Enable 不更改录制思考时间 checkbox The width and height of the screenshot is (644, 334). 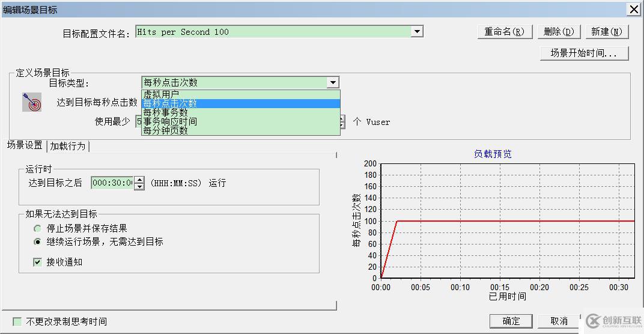click(x=17, y=321)
